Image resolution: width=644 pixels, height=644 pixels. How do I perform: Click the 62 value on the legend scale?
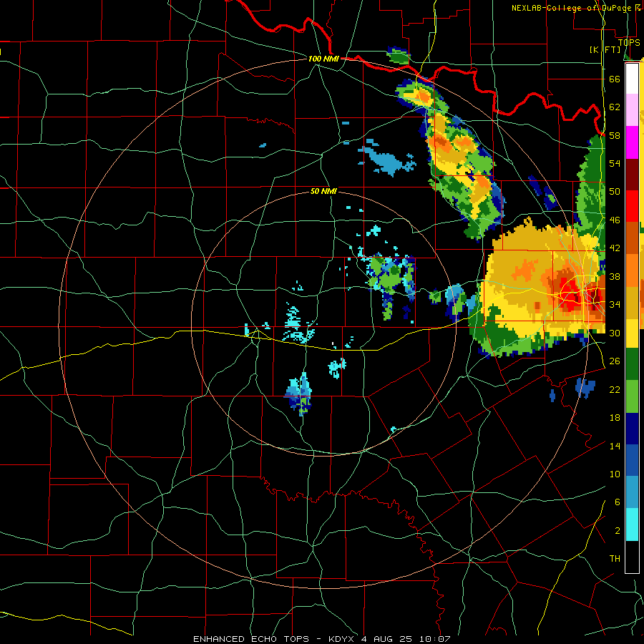click(x=615, y=107)
